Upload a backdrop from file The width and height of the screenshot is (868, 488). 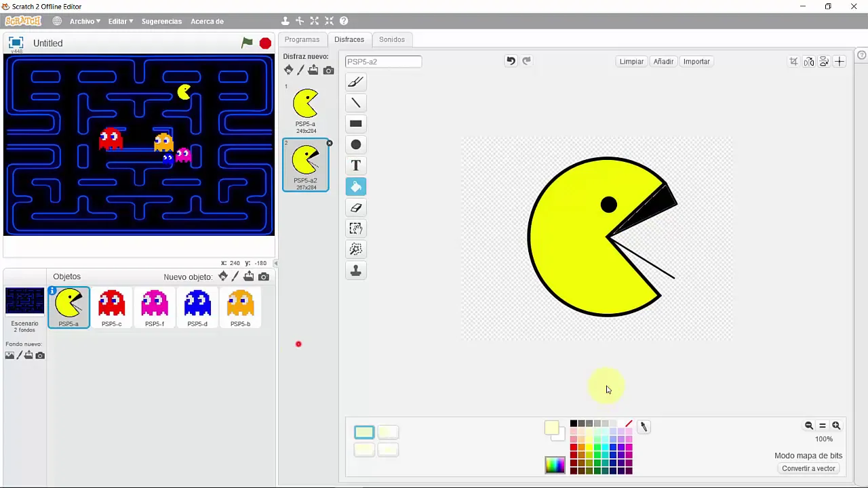pos(28,355)
